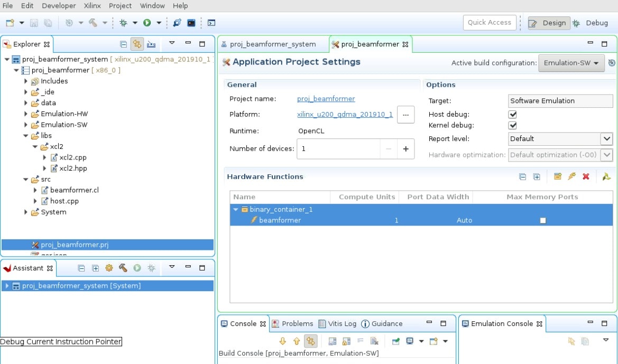Expand all in the Assistant view

pos(95,268)
